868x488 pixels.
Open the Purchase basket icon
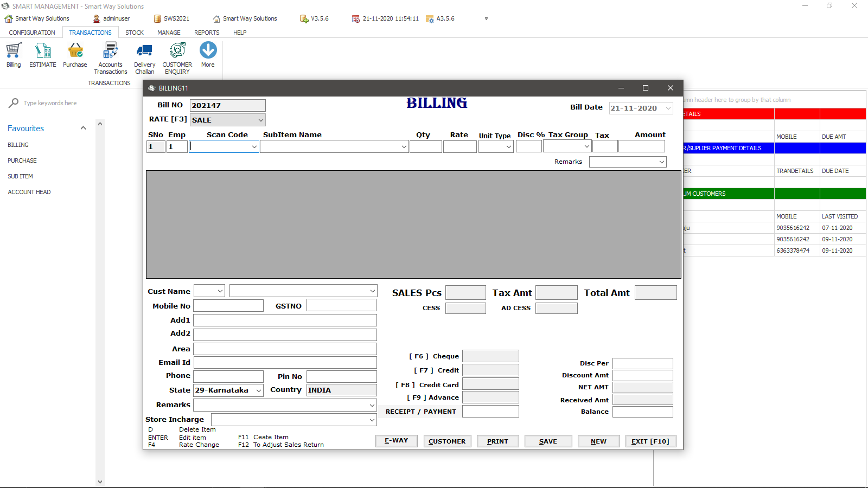click(x=75, y=52)
